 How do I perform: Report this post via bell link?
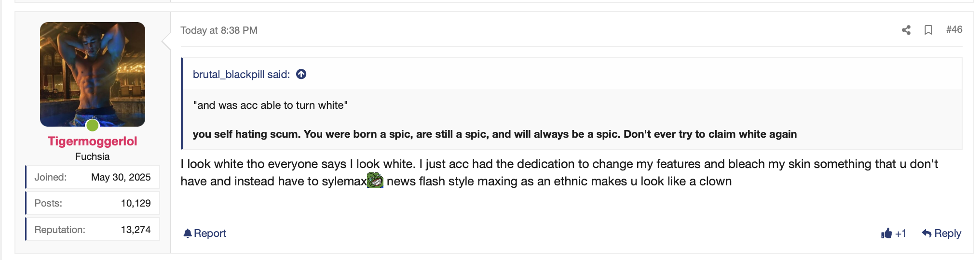coord(205,234)
